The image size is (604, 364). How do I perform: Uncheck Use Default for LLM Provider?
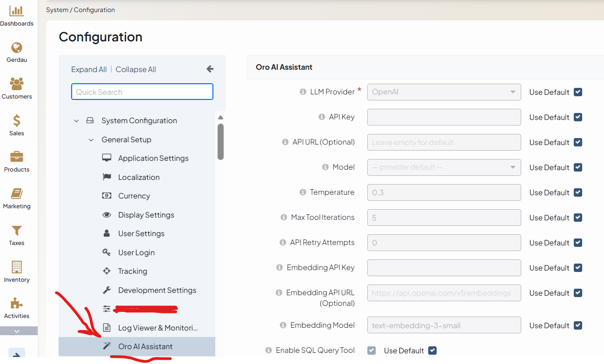coord(578,92)
